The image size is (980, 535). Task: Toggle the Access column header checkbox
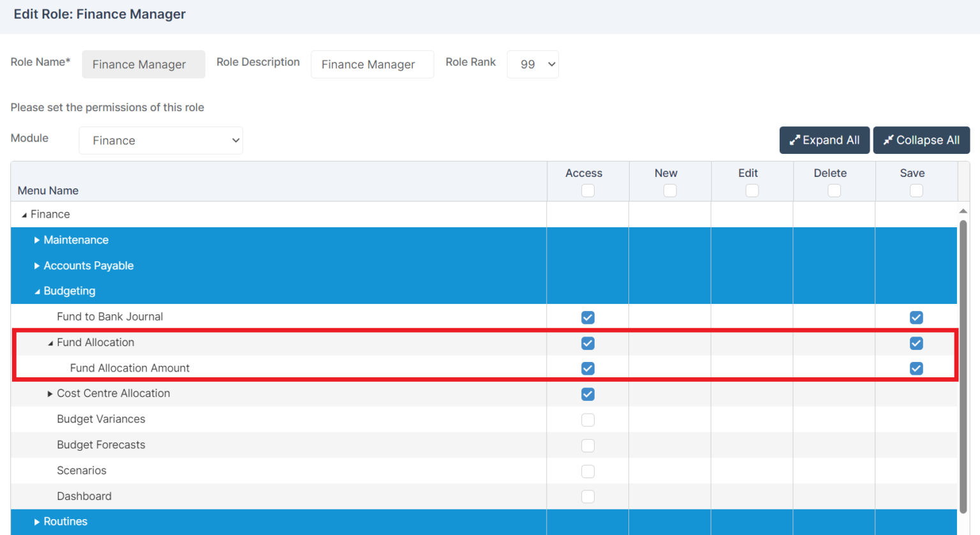pyautogui.click(x=588, y=191)
